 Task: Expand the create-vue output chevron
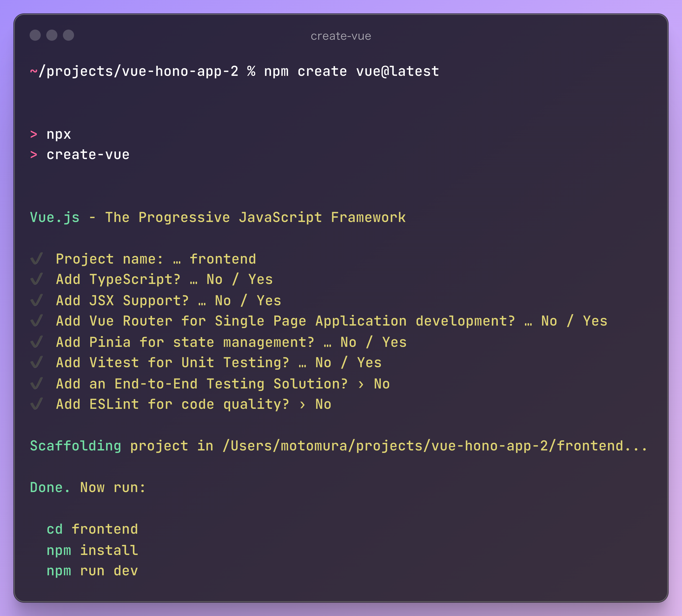(34, 155)
